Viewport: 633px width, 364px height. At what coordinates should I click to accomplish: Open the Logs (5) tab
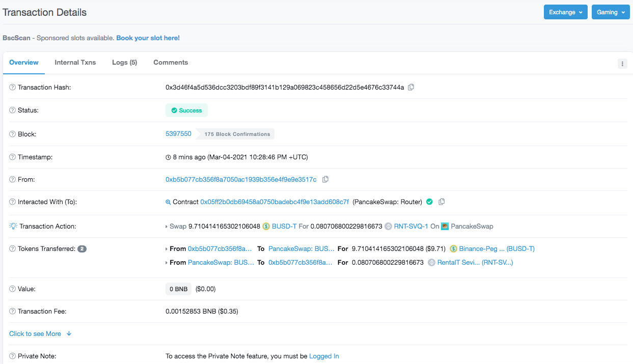(x=125, y=63)
